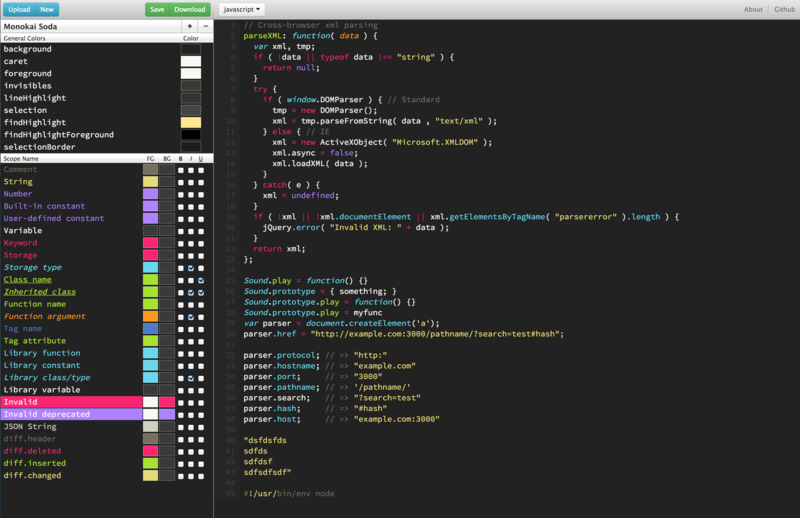Enable bold for Keyword scope

click(x=181, y=244)
